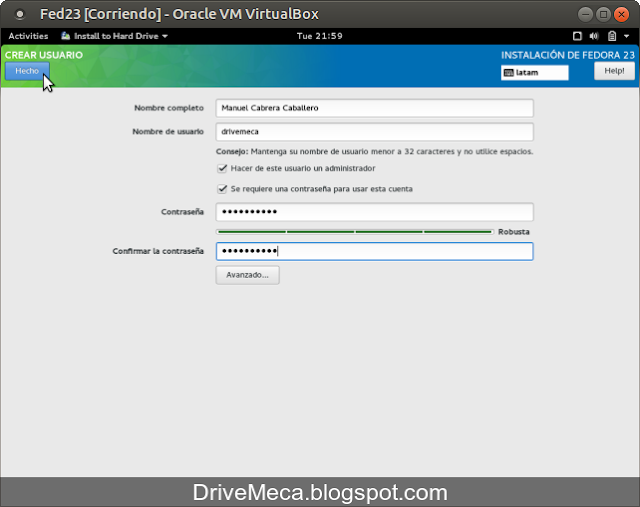
Task: Click the keyboard icon beside latam
Action: 509,73
